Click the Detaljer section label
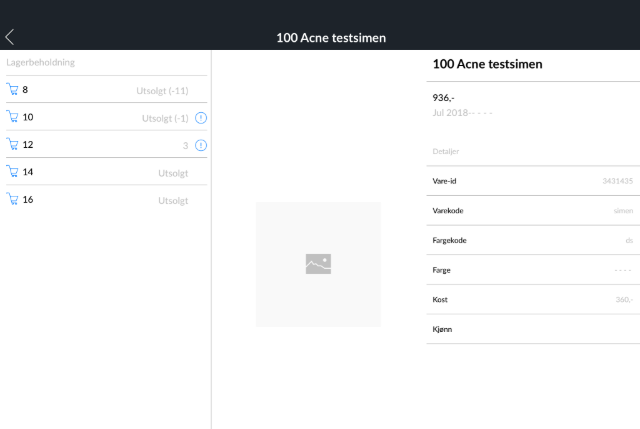Image resolution: width=640 pixels, height=429 pixels. 446,151
